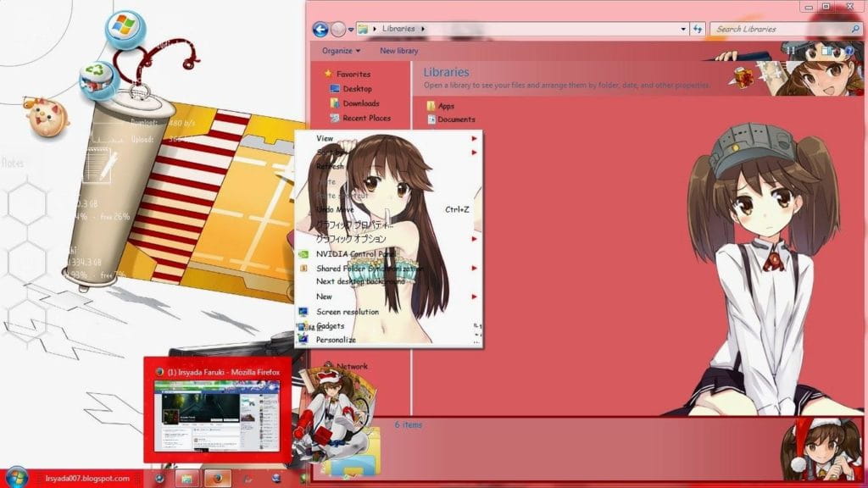Viewport: 868px width, 488px height.
Task: Click the Change your view icon
Action: (826, 50)
